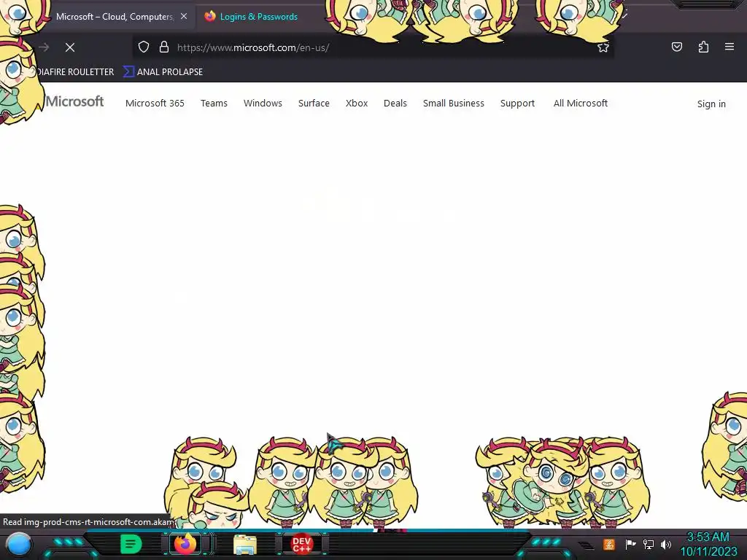Viewport: 747px width, 560px height.
Task: Open the Start orb on the taskbar
Action: click(18, 544)
